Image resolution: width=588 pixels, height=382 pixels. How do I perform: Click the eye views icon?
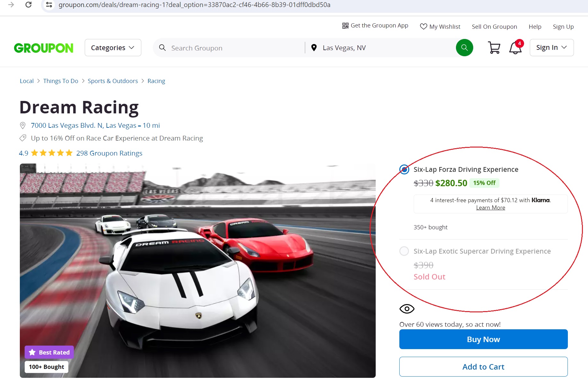[x=407, y=309]
